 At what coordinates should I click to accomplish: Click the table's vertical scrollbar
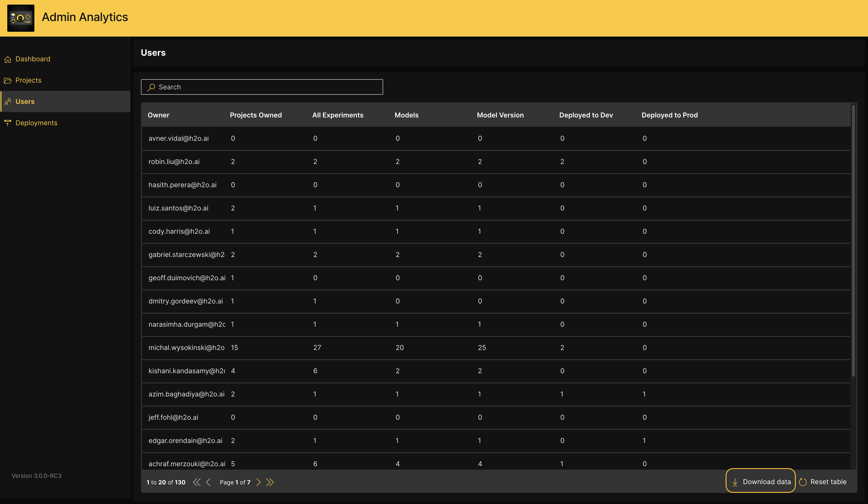853,241
